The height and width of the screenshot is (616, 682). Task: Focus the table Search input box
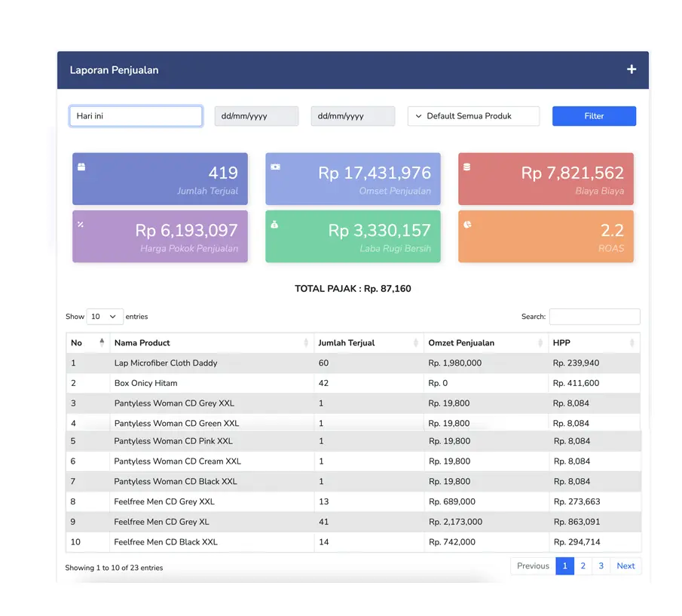(594, 317)
